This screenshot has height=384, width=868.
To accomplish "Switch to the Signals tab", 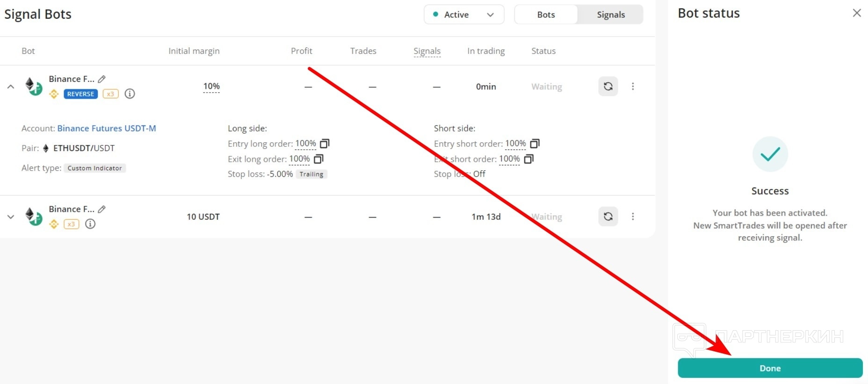I will click(611, 14).
